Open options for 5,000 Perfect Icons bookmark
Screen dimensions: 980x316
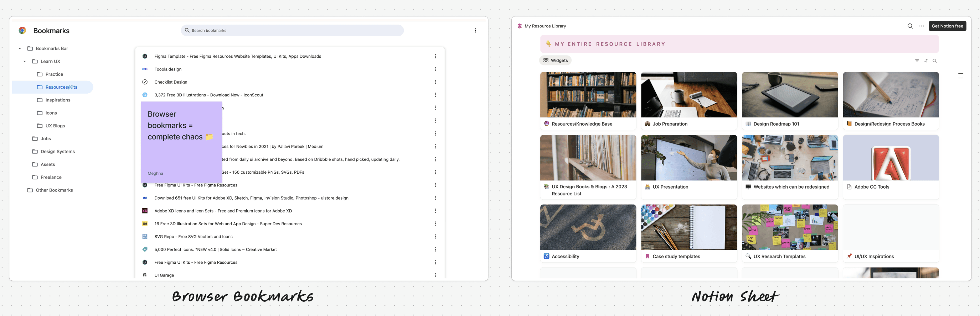[x=435, y=249]
